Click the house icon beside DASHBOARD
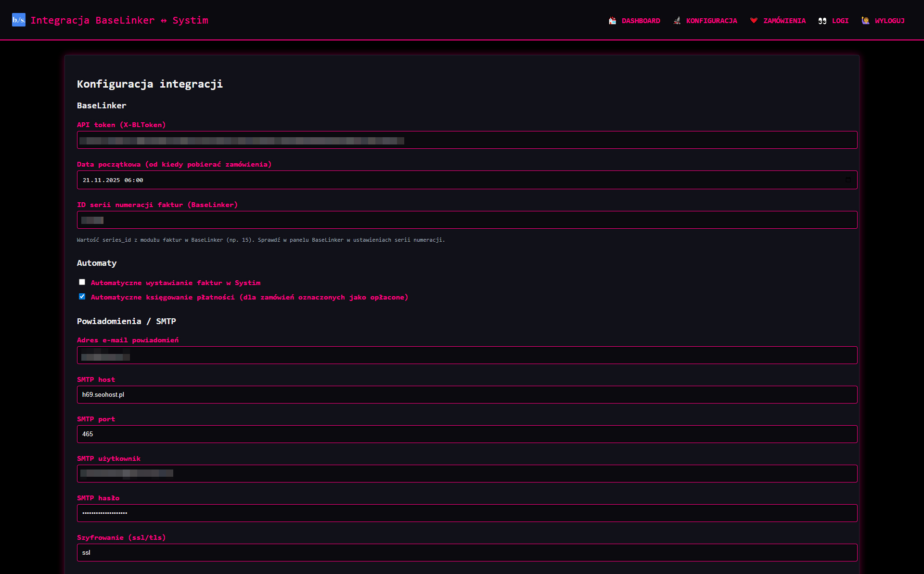Image resolution: width=924 pixels, height=574 pixels. (x=612, y=20)
